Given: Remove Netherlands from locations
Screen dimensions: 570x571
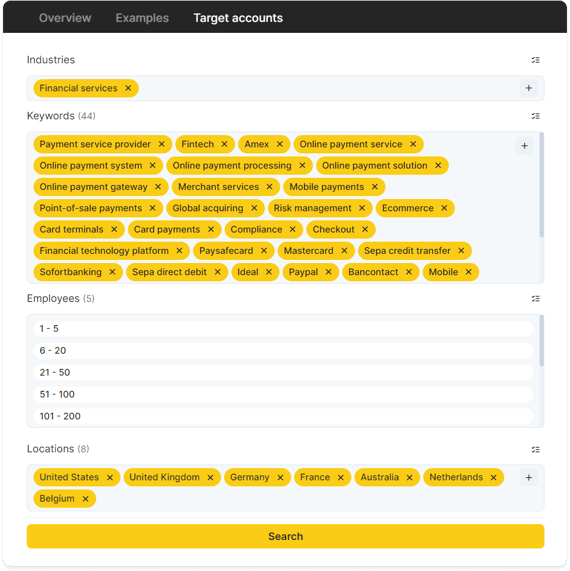Looking at the screenshot, I should (x=494, y=478).
